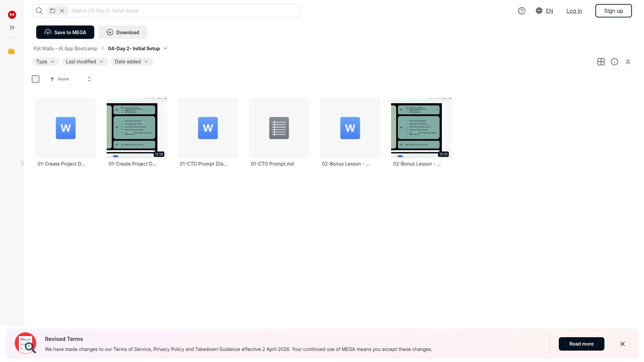The image size is (644, 362).
Task: Click the search input field
Action: point(184,11)
